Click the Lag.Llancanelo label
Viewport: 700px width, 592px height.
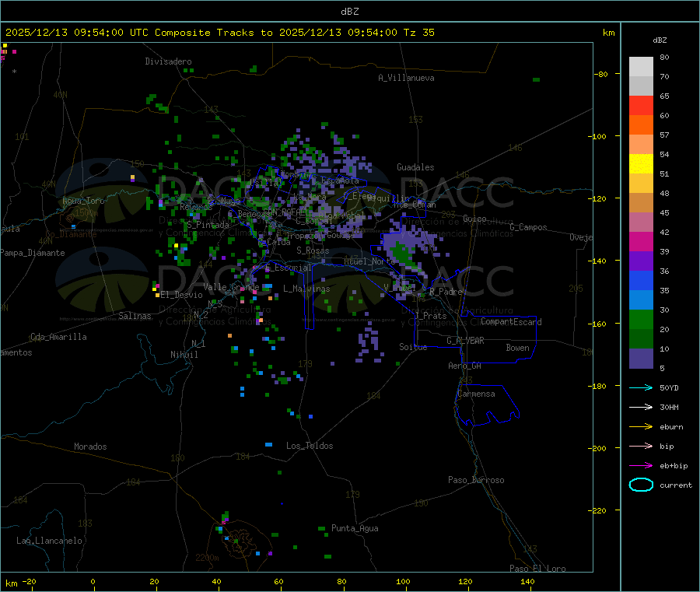(x=49, y=541)
